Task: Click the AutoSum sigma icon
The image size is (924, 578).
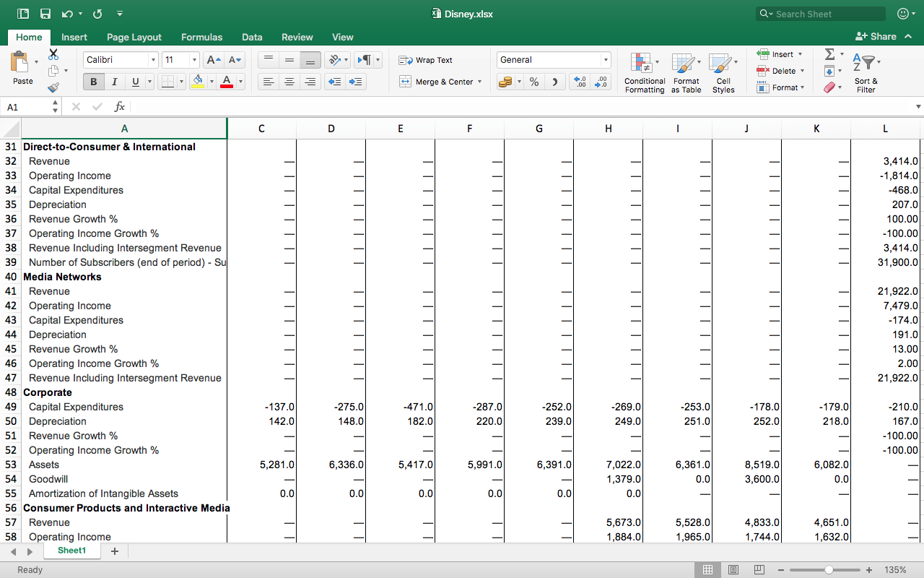Action: coord(829,54)
